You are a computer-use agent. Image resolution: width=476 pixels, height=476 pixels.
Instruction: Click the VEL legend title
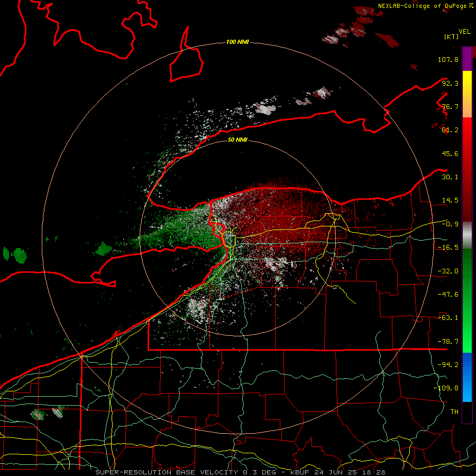coord(464,31)
